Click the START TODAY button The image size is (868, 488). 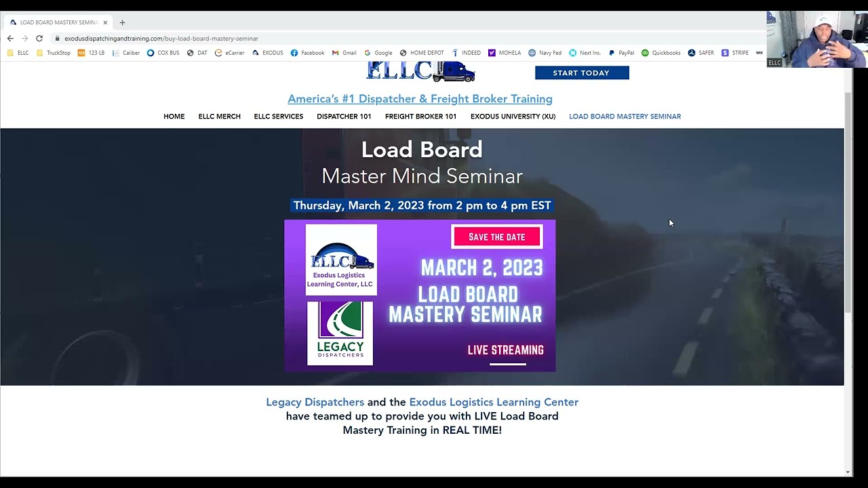click(582, 73)
